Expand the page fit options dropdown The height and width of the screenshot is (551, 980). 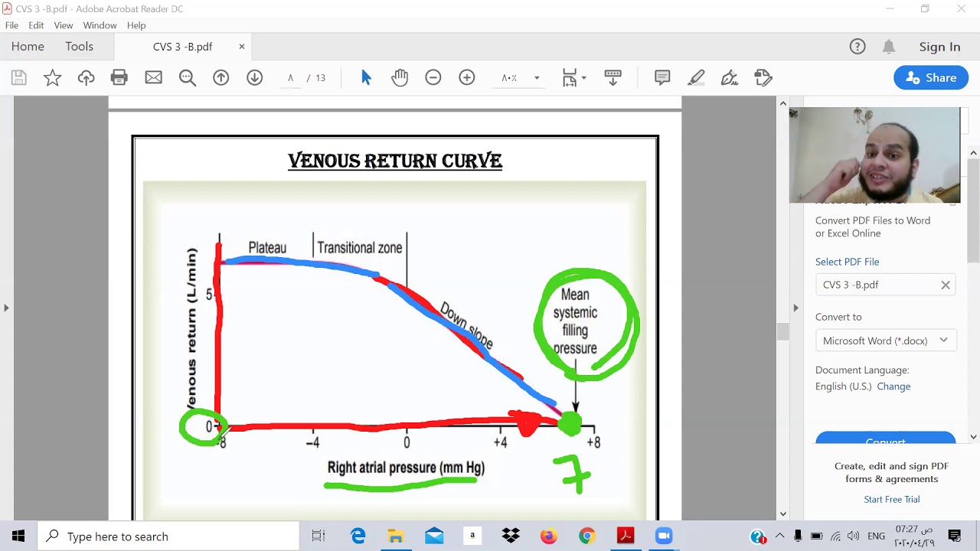(x=583, y=77)
